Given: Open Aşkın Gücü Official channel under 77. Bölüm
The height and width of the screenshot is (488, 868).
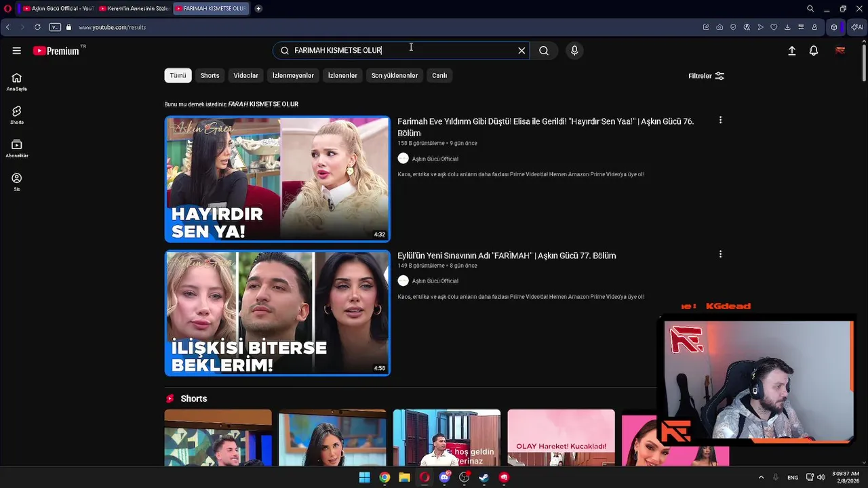Looking at the screenshot, I should (x=435, y=281).
